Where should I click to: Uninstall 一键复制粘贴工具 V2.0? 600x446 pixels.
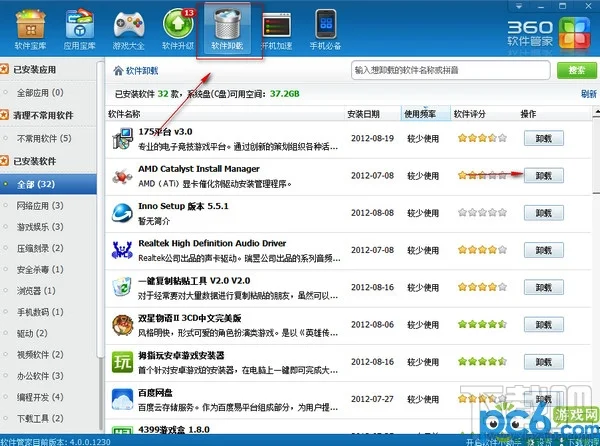coord(544,287)
